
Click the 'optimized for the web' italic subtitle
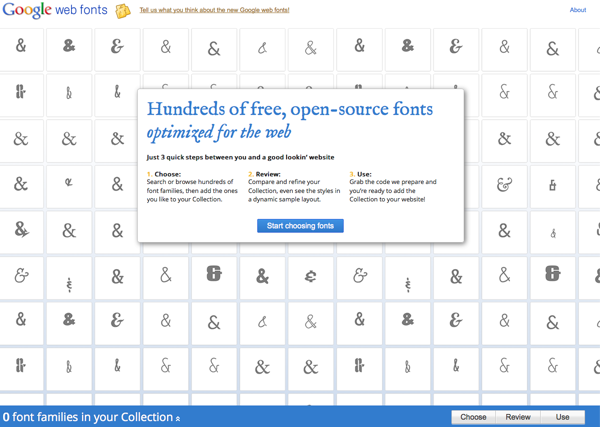pyautogui.click(x=219, y=132)
